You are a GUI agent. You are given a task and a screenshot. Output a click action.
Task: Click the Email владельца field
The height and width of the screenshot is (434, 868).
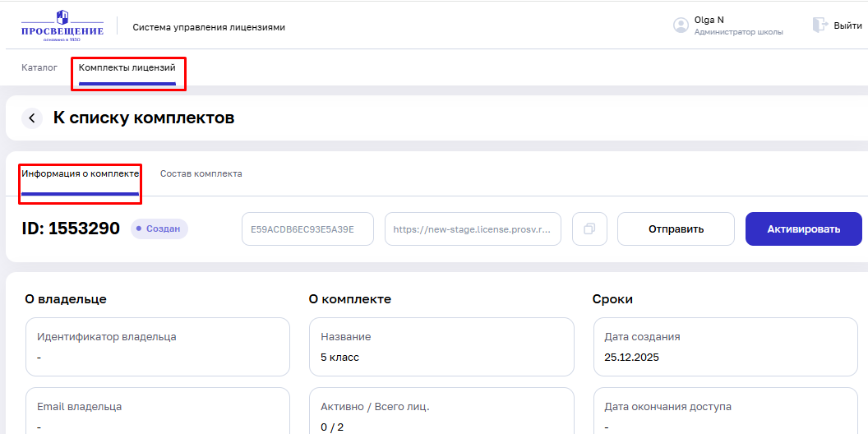click(x=157, y=411)
